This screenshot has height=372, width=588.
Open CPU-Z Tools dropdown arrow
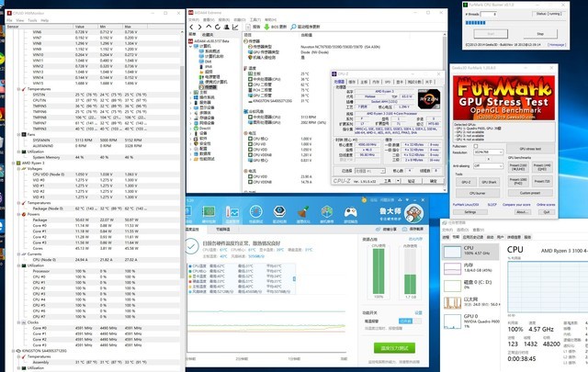pyautogui.click(x=398, y=181)
